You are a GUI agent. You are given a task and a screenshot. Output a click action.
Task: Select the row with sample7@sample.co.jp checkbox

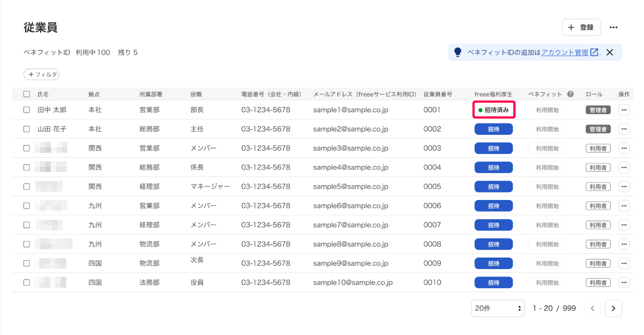[x=27, y=225]
